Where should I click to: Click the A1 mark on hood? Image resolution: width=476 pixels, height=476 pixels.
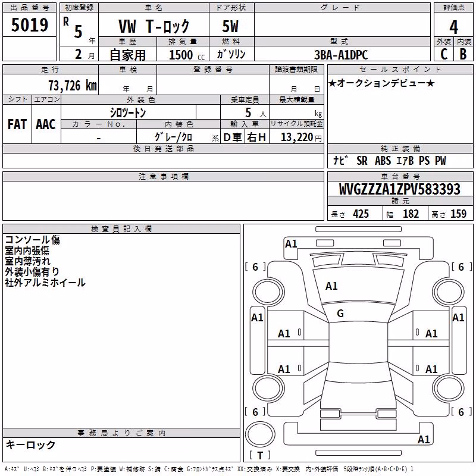coord(331,286)
